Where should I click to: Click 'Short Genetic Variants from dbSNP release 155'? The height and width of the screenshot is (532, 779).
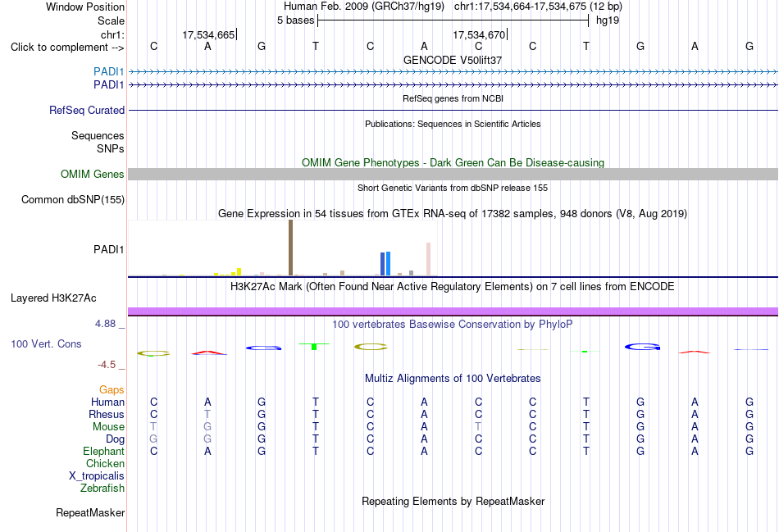point(453,188)
